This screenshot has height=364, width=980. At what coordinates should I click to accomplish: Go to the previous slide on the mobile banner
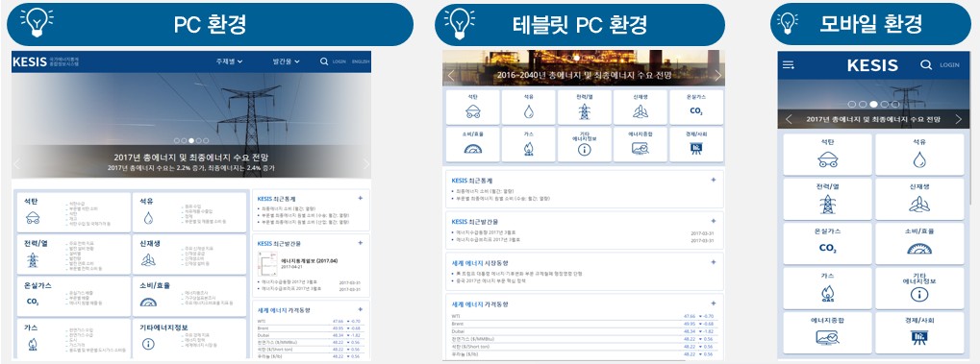789,119
